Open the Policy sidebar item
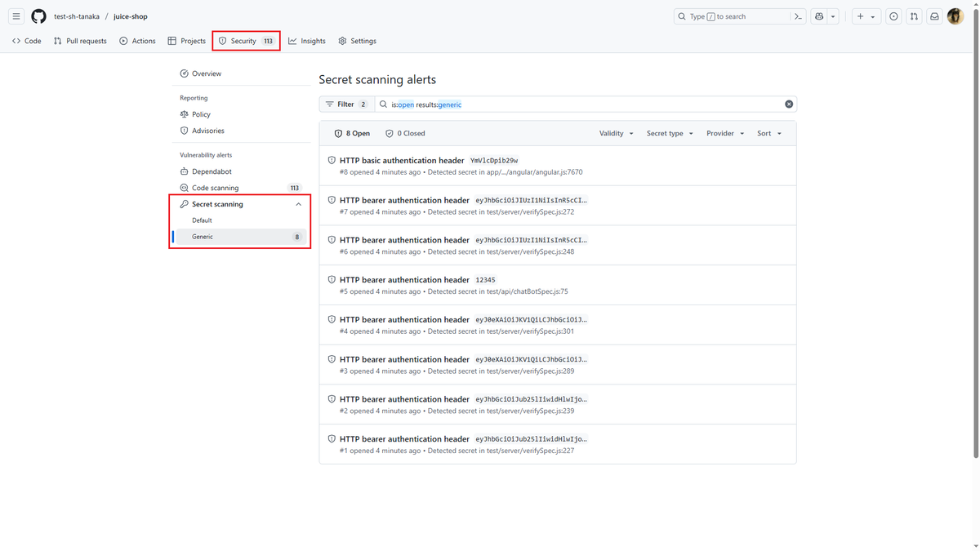 tap(241, 114)
